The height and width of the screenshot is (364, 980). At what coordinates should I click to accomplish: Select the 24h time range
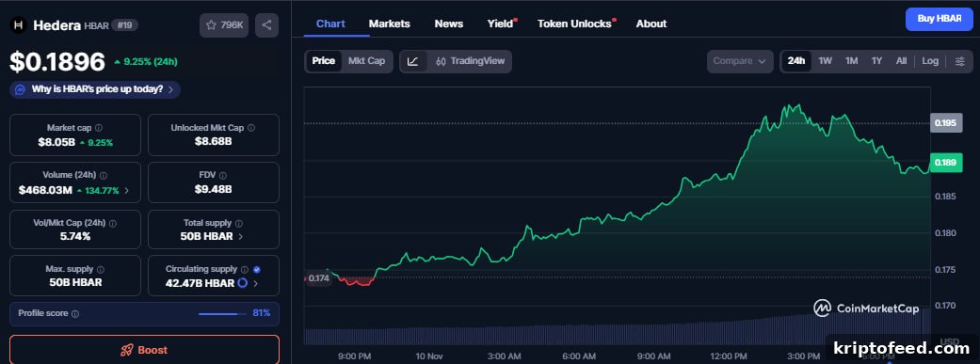coord(796,61)
